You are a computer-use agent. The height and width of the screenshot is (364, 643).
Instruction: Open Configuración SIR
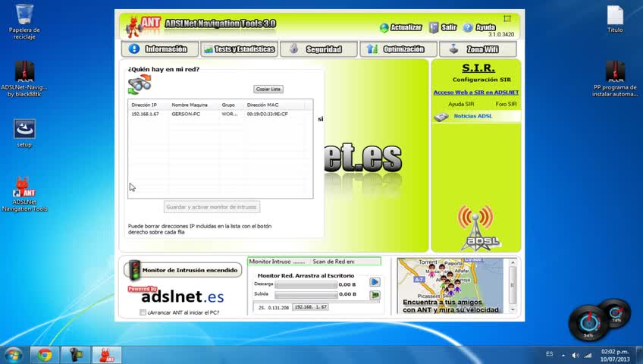coord(481,80)
